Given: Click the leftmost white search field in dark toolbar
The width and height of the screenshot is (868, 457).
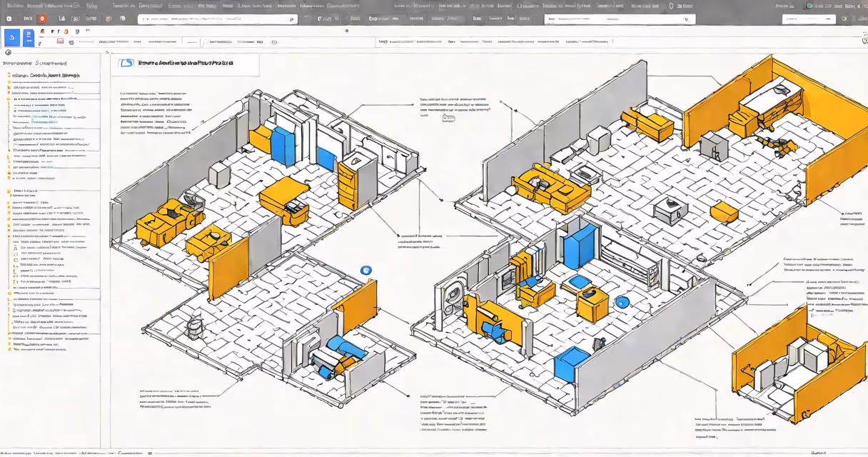Looking at the screenshot, I should point(217,19).
